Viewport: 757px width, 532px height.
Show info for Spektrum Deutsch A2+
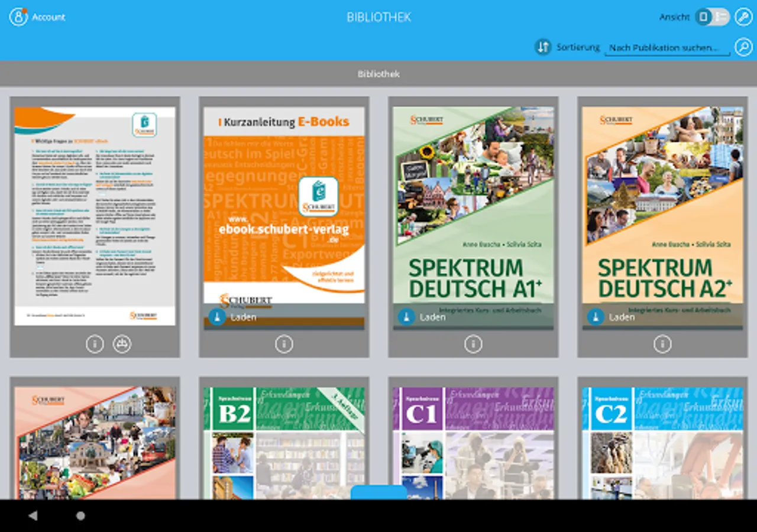[x=662, y=344]
